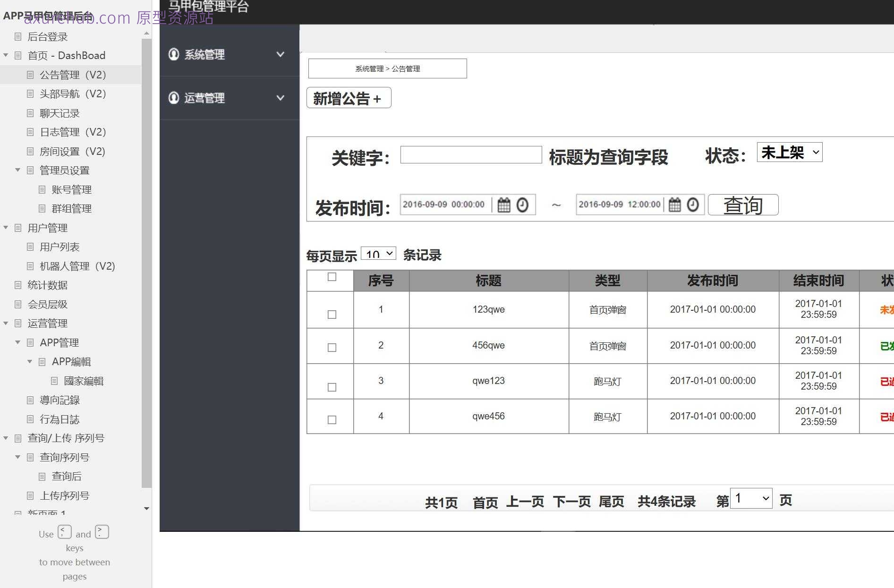Click the page icon next to 聊天记录
This screenshot has width=894, height=588.
(30, 113)
